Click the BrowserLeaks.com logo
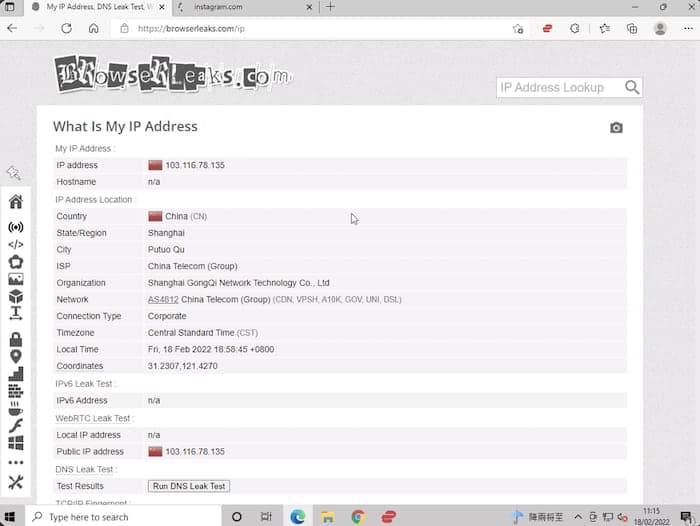 click(x=173, y=75)
